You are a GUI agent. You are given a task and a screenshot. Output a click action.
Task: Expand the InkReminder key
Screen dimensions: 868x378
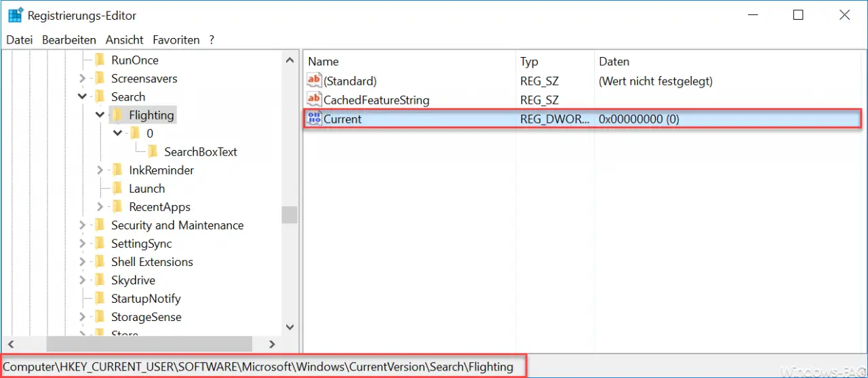[100, 170]
